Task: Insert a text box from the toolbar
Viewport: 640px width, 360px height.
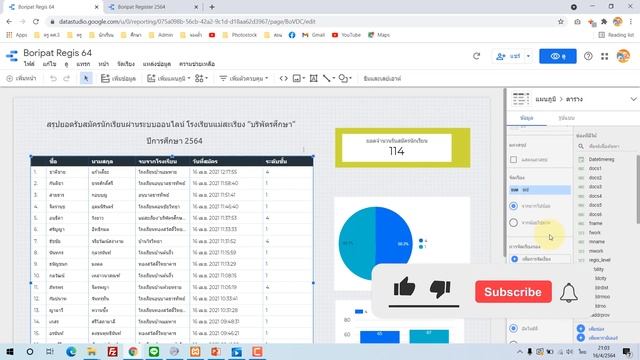Action: pos(313,78)
